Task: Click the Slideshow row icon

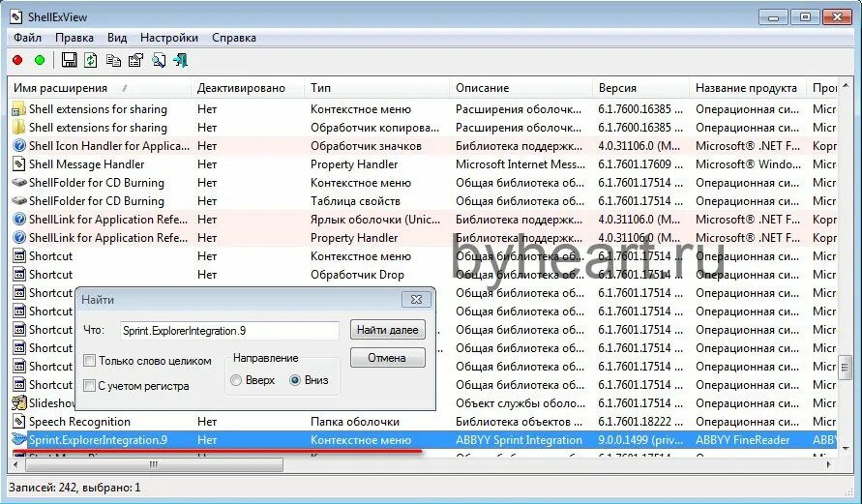Action: coord(19,402)
